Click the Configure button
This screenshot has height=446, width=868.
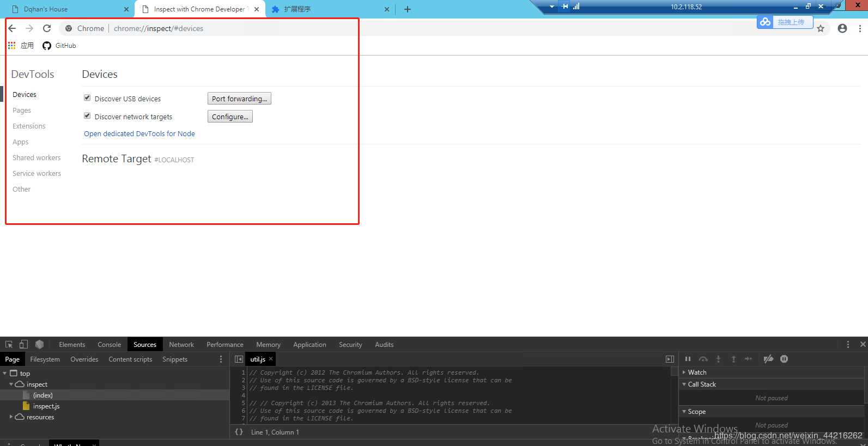(x=230, y=117)
